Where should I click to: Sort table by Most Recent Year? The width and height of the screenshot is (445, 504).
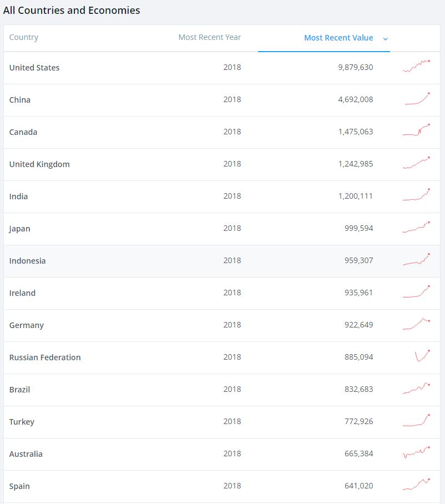(x=210, y=37)
